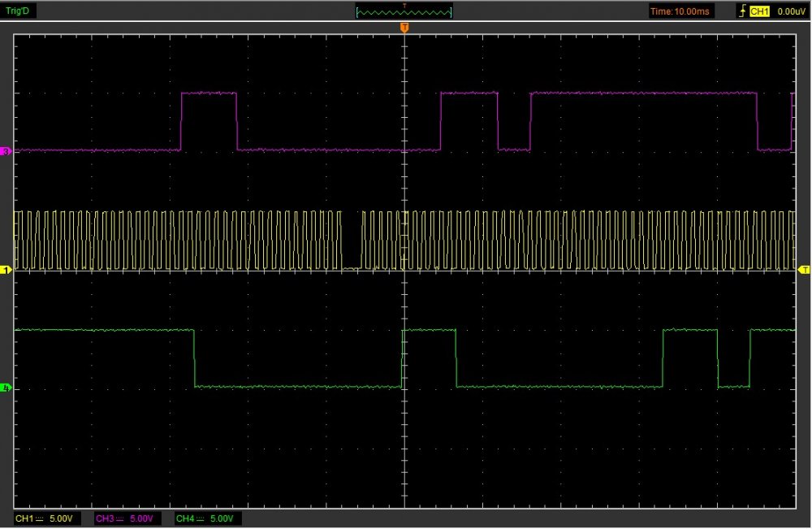Click the long low segment of green CH4 trace

click(298, 387)
